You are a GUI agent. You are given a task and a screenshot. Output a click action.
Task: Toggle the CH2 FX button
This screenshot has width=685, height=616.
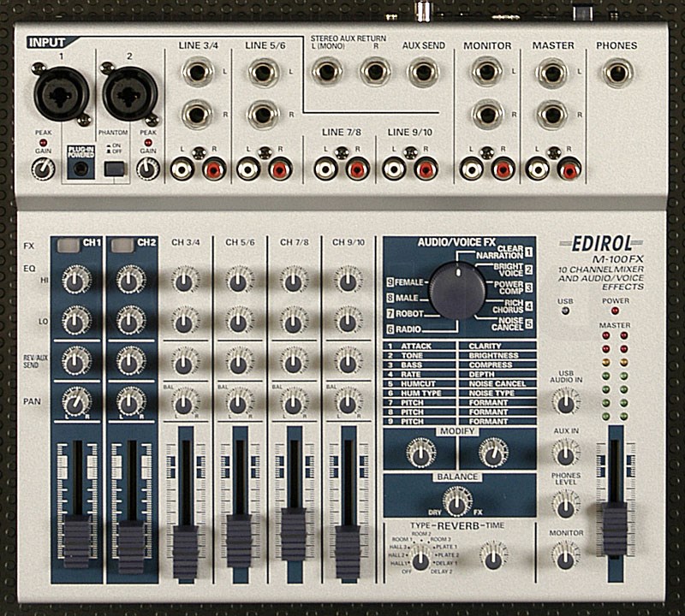click(x=122, y=246)
